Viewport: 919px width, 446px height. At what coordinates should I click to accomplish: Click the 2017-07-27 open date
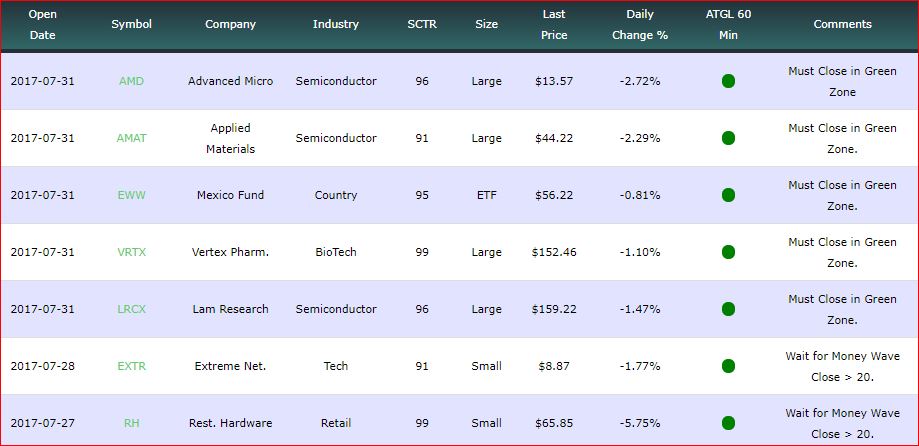(42, 423)
